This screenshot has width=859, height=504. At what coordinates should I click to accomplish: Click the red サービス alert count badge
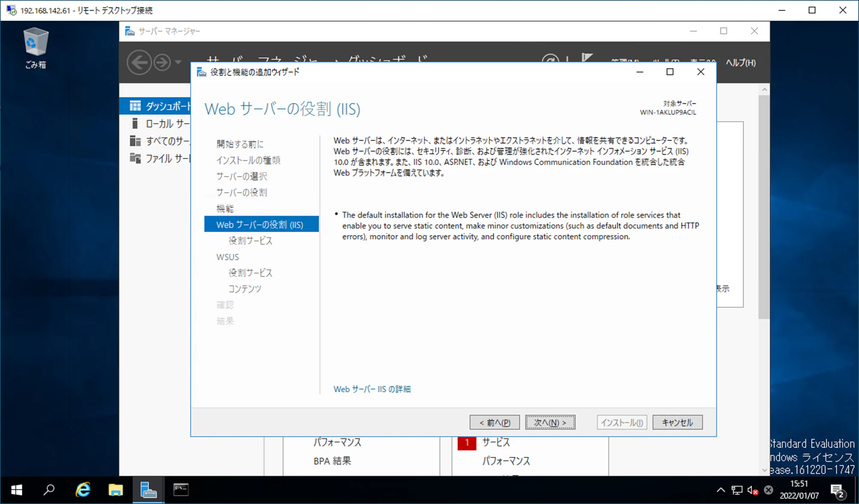[x=467, y=443]
